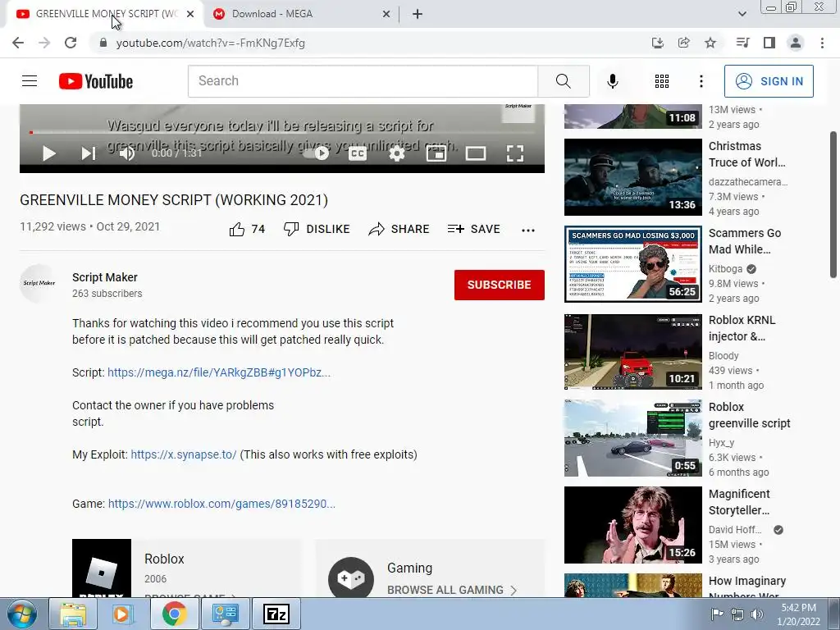
Task: Click SAVE to add to playlist
Action: click(x=473, y=230)
